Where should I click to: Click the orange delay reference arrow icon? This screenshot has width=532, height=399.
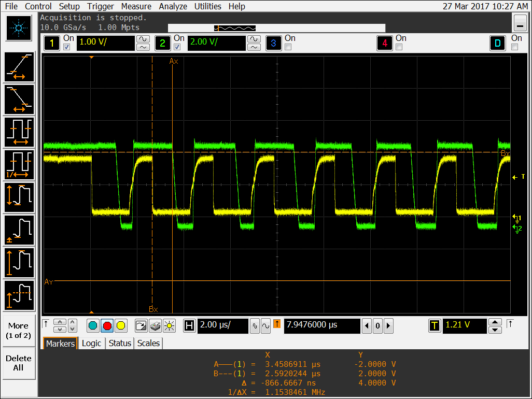(x=277, y=324)
